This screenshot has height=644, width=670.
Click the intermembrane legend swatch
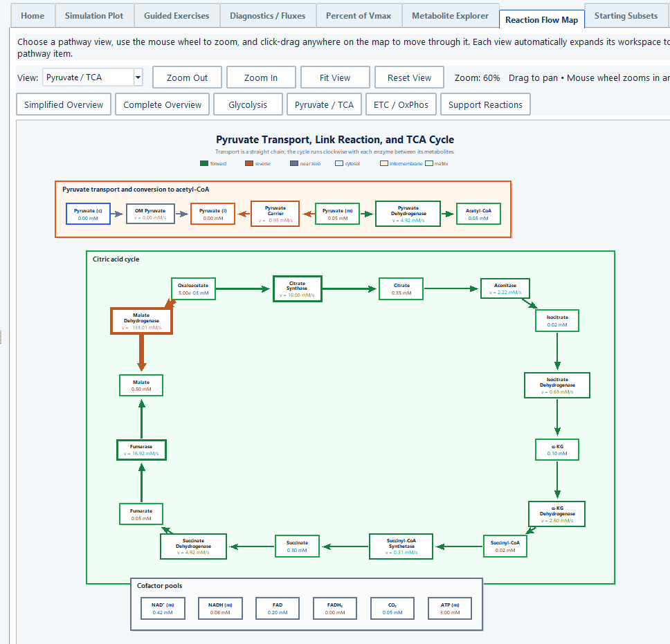(x=384, y=163)
